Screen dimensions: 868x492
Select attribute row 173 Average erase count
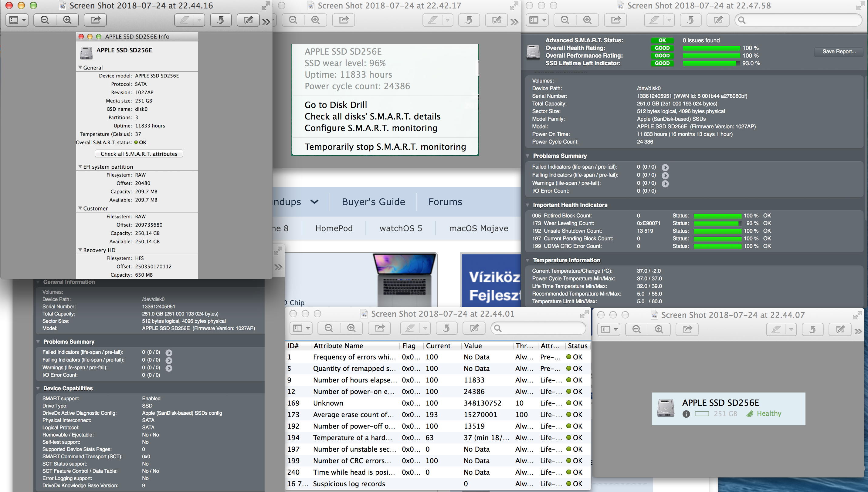pyautogui.click(x=438, y=415)
